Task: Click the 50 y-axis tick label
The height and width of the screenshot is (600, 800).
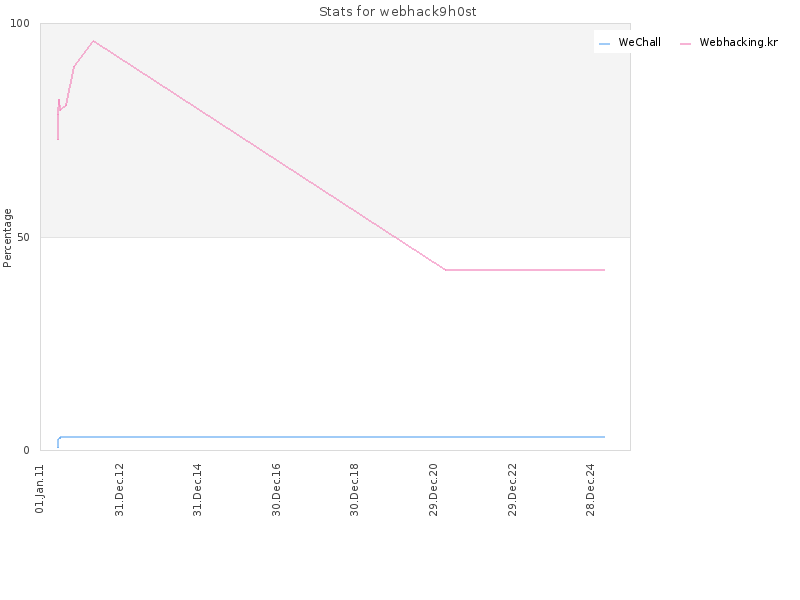Action: tap(23, 237)
